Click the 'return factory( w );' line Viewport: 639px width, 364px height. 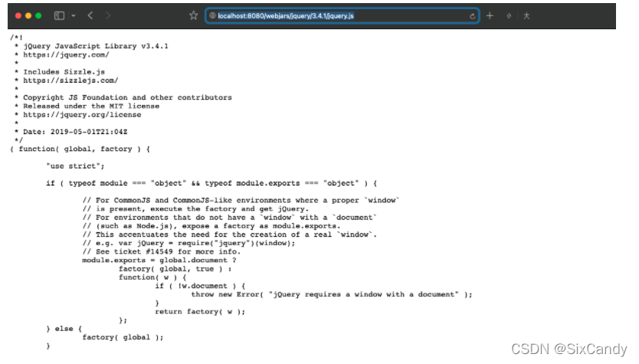tap(200, 311)
